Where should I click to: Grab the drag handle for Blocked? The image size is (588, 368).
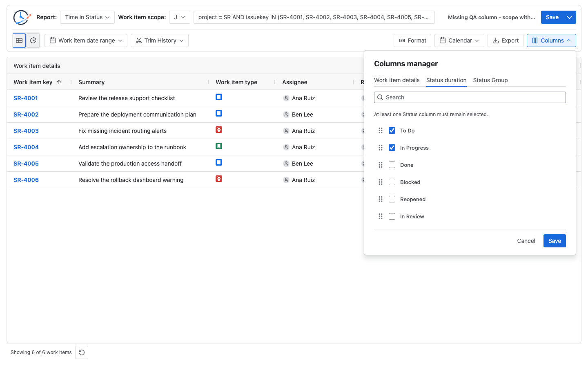381,182
